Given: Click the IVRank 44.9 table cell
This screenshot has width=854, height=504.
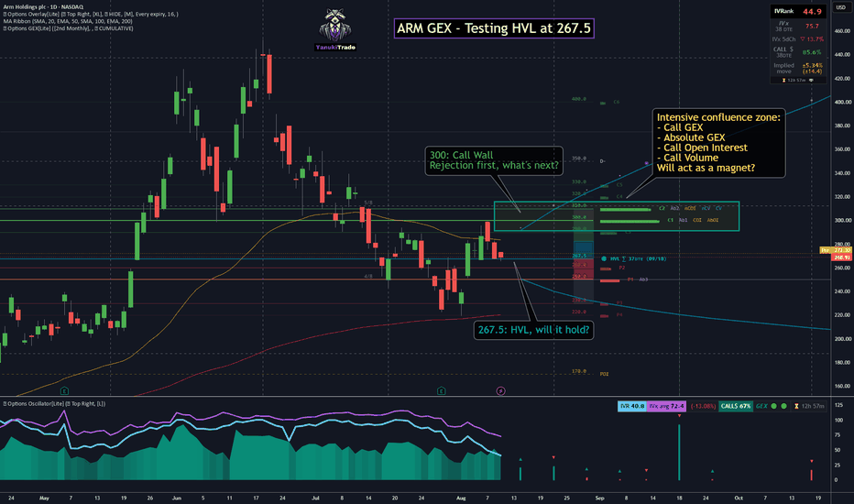Looking at the screenshot, I should tap(798, 11).
